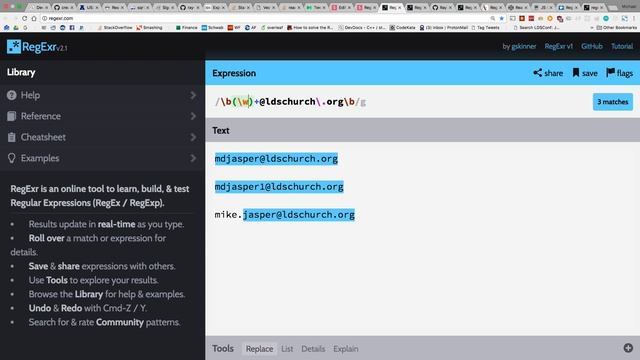Bookmark the page with the star icon
640x360 pixels.
tap(502, 18)
